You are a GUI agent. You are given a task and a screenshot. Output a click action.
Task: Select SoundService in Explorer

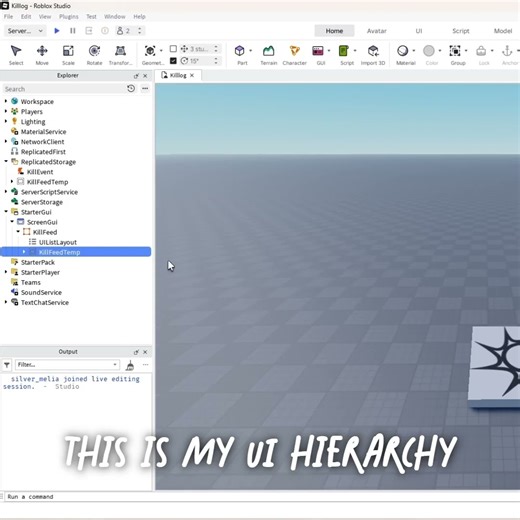click(x=41, y=292)
